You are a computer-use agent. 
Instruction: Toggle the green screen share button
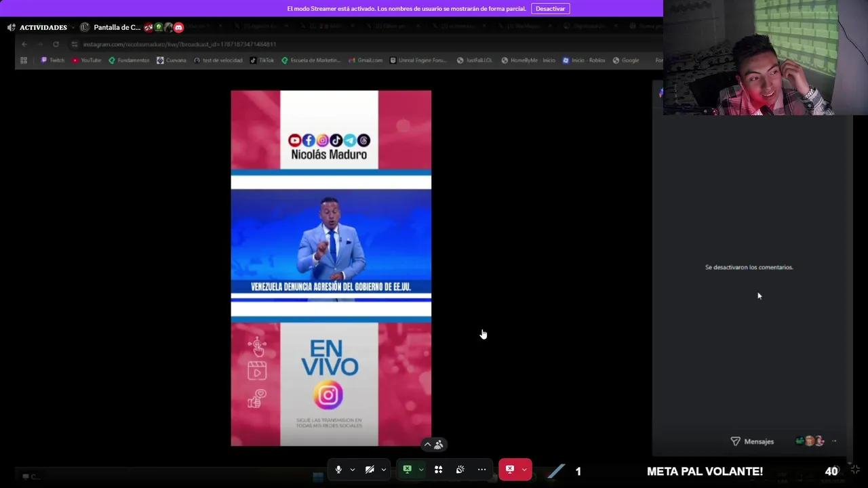coord(407,469)
